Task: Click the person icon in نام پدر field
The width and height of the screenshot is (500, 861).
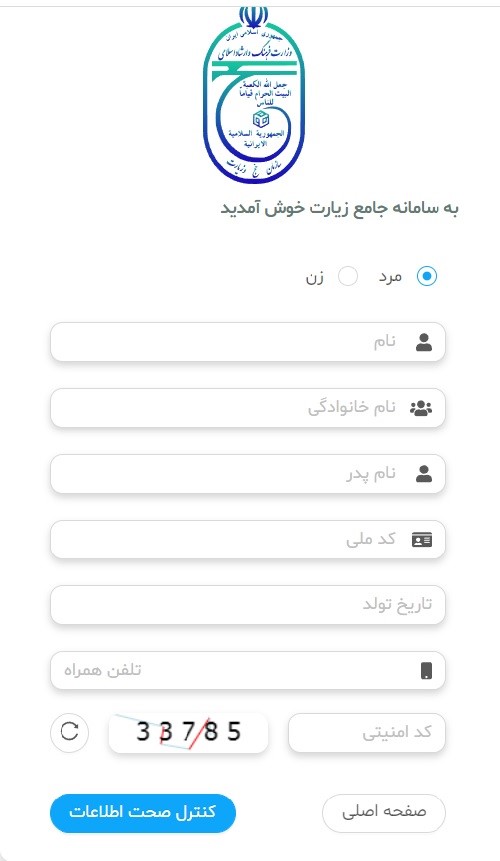Action: 424,474
